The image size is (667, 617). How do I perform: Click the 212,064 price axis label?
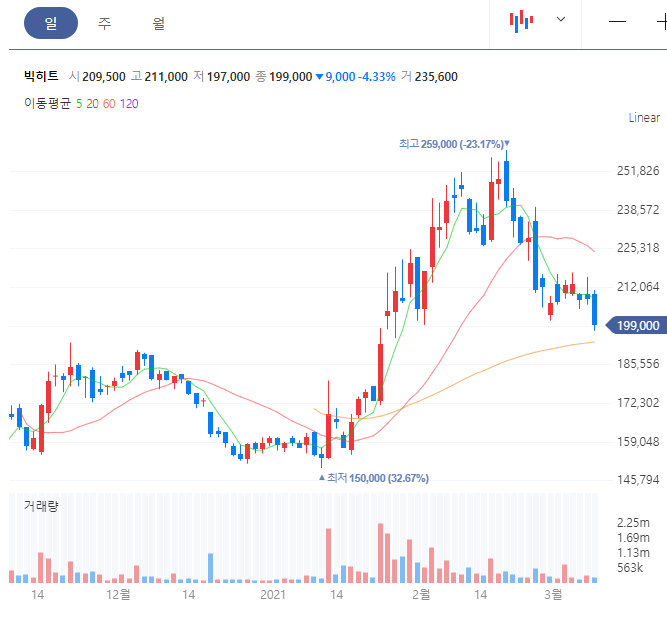(x=638, y=287)
